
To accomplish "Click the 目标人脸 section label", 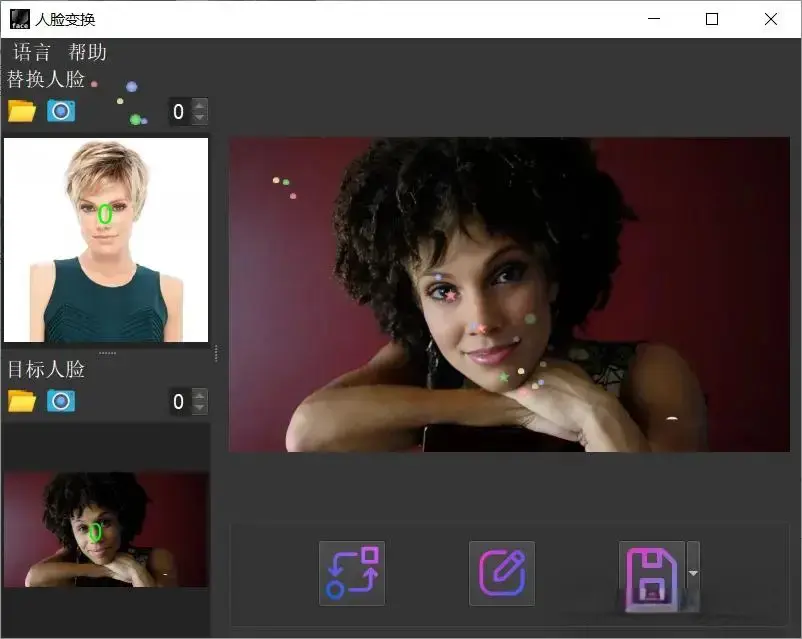I will tap(46, 369).
